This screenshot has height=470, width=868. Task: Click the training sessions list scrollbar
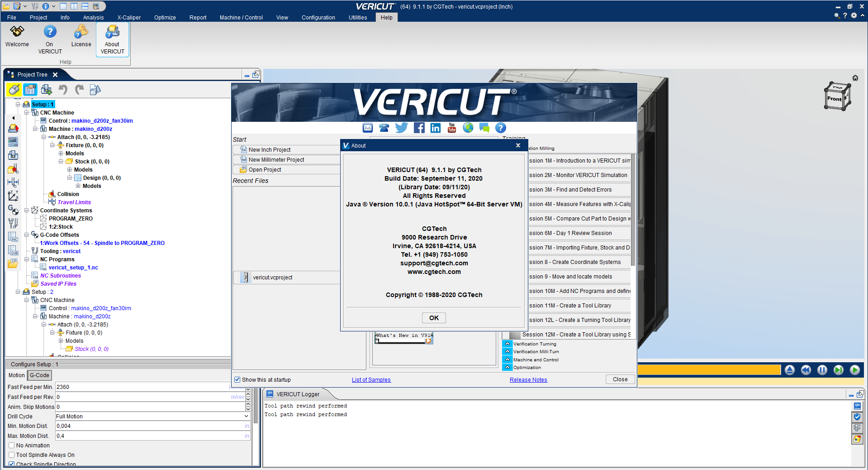633,211
